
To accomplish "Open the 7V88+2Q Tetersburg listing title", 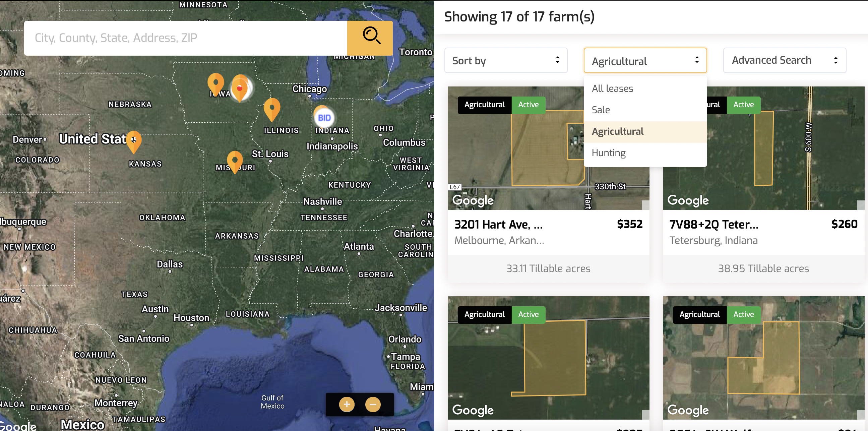I will [x=714, y=225].
